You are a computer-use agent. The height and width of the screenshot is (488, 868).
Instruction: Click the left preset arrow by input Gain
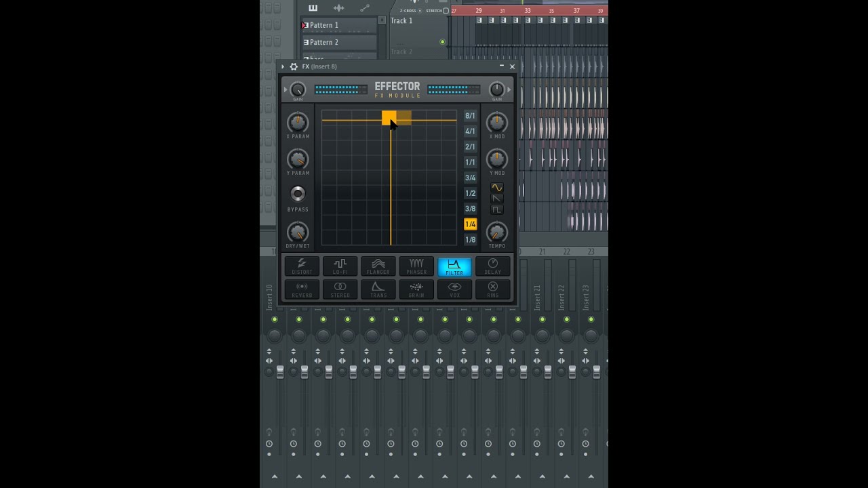click(285, 89)
